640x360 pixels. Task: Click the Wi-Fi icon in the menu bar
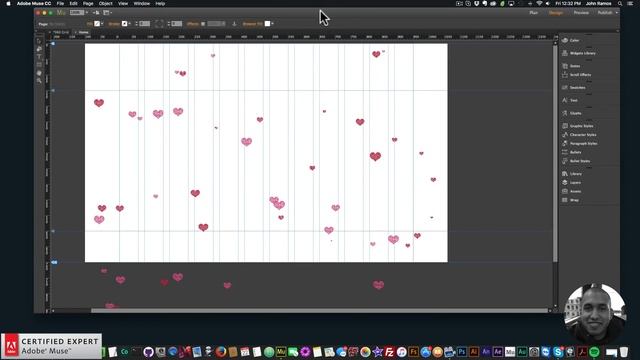[539, 3]
